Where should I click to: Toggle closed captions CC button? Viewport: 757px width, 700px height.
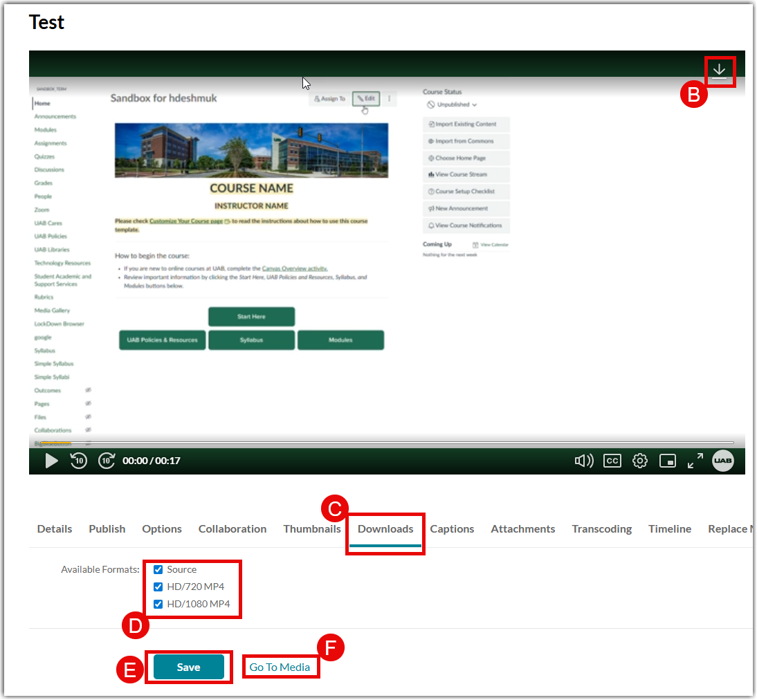(x=612, y=461)
